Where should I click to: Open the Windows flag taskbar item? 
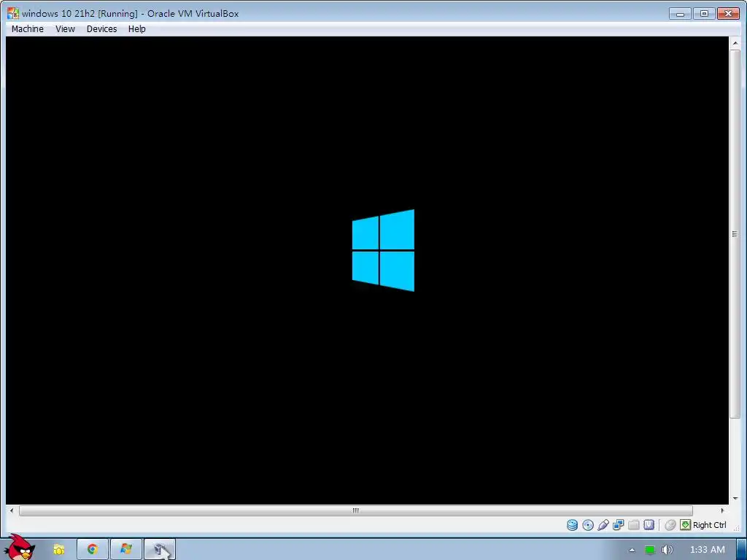(x=126, y=550)
